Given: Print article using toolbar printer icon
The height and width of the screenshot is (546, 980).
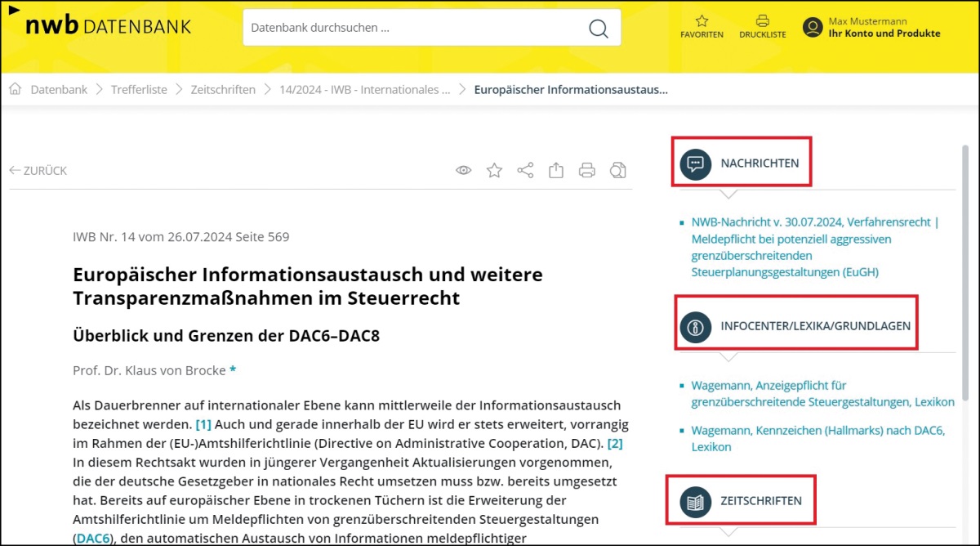Looking at the screenshot, I should click(586, 170).
